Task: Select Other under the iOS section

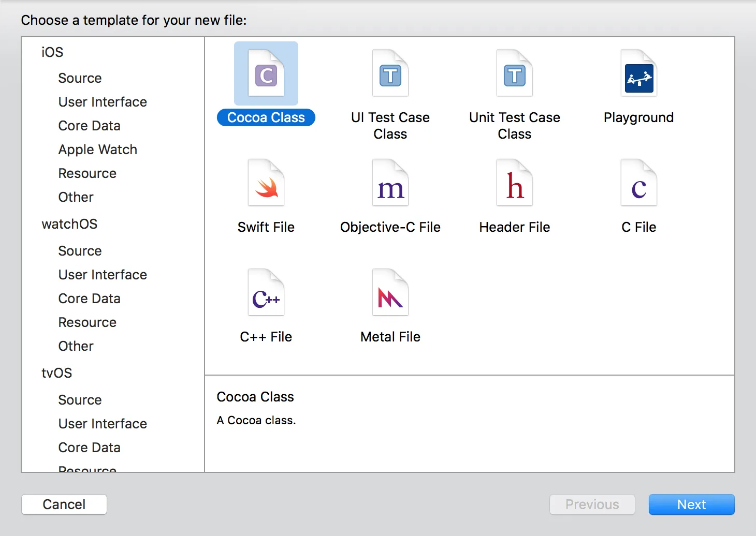Action: tap(76, 197)
